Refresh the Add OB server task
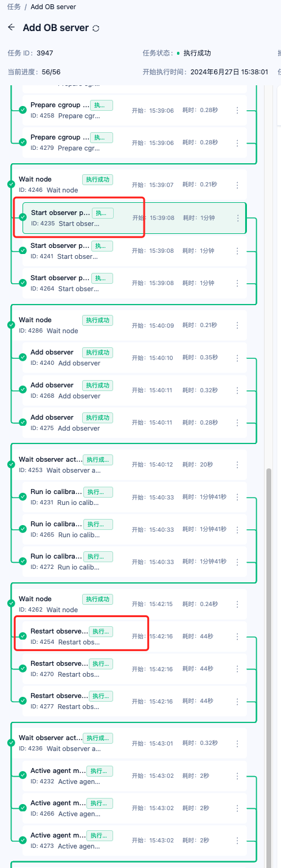This screenshot has height=868, width=281. 96,29
